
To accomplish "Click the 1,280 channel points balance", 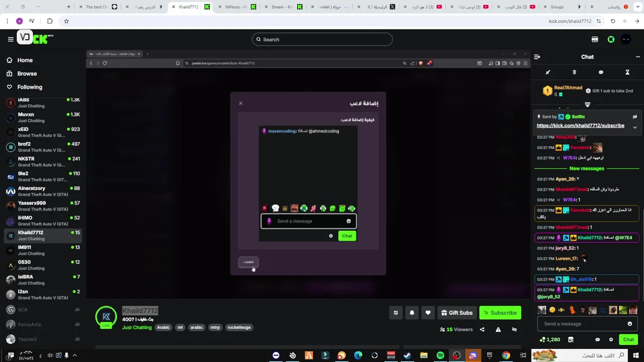I will coord(549,339).
